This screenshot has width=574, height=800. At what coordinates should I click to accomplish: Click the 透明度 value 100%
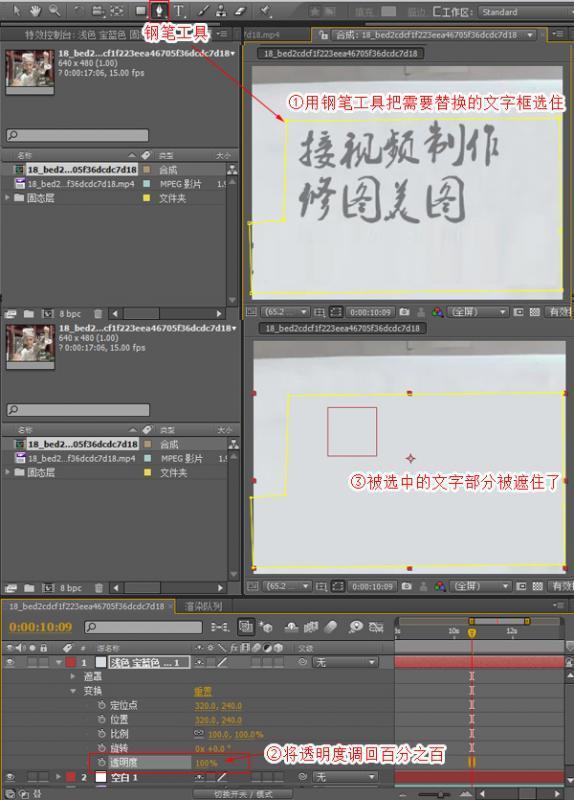206,763
